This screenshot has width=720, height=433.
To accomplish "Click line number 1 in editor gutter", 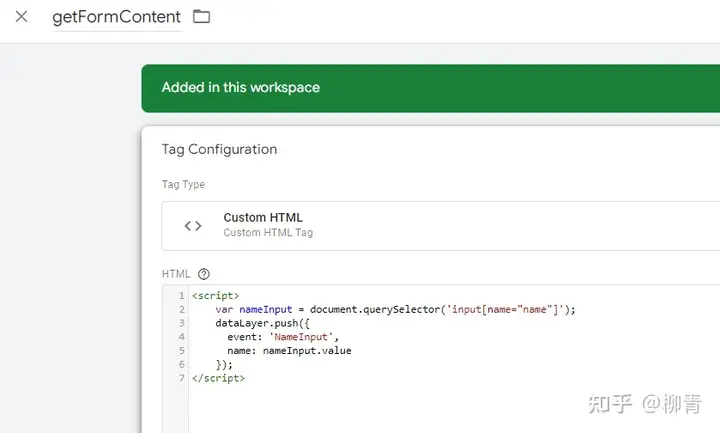I will coord(181,296).
